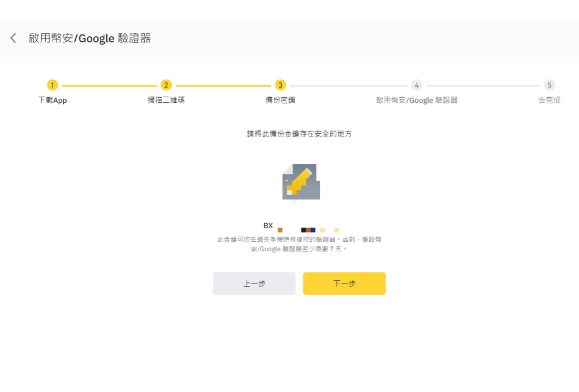Click the 上一步 button to go back
This screenshot has height=392, width=579.
[254, 284]
